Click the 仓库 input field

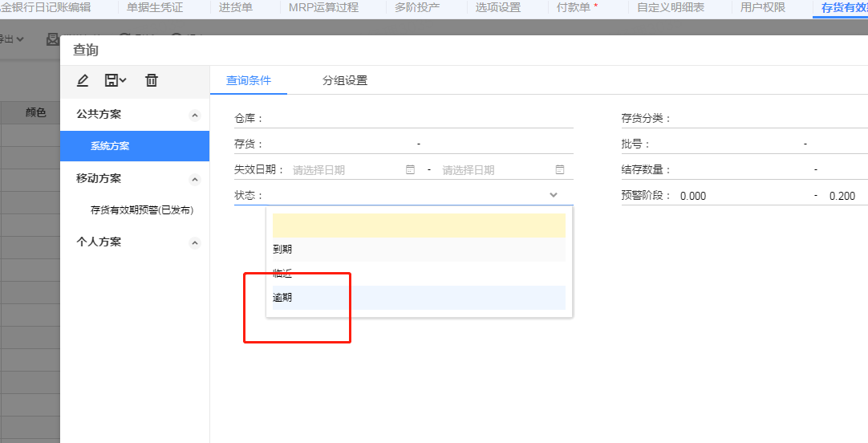coord(419,118)
